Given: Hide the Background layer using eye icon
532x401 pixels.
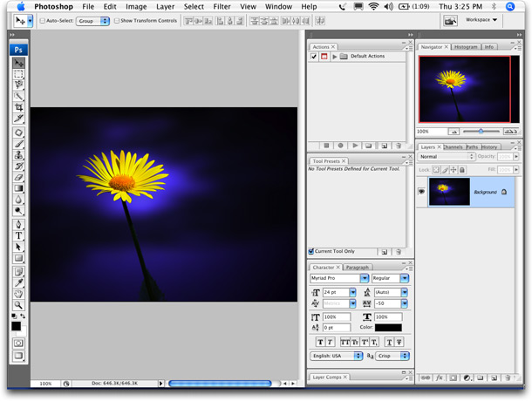Looking at the screenshot, I should coord(423,191).
